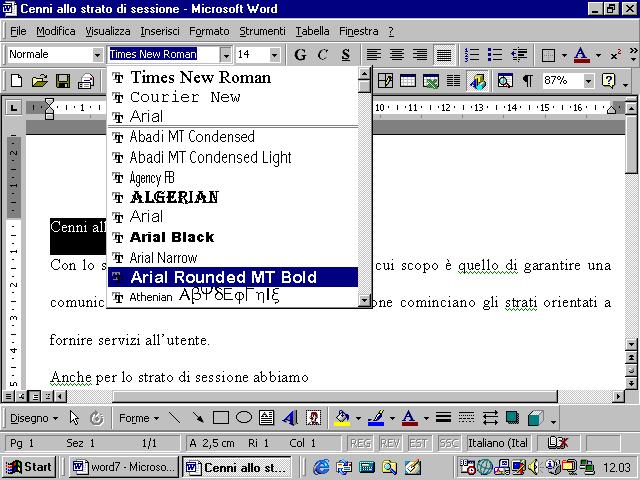This screenshot has width=640, height=480.
Task: Open the Inserisci menu
Action: pyautogui.click(x=160, y=31)
